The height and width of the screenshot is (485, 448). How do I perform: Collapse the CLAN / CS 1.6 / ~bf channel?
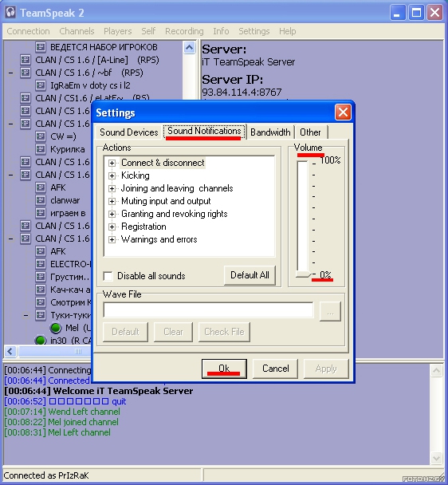click(11, 73)
